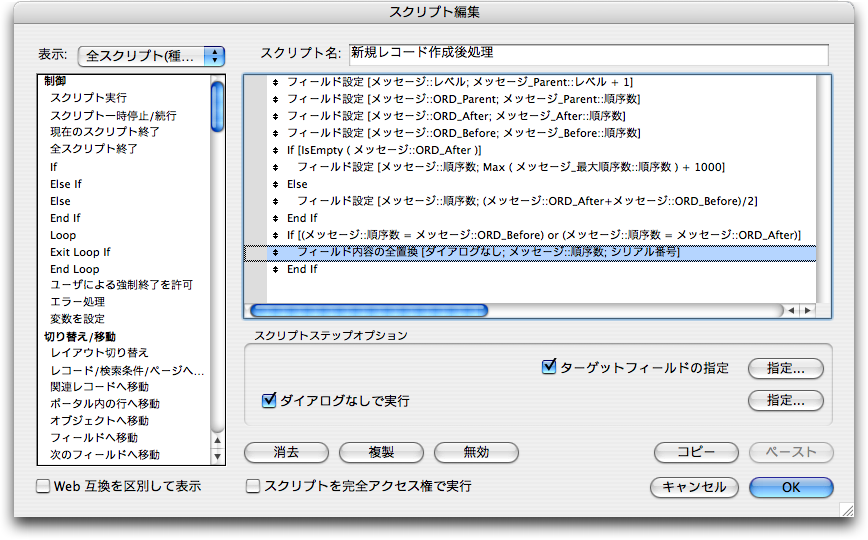Click the 消去 button
This screenshot has width=868, height=540.
click(286, 452)
